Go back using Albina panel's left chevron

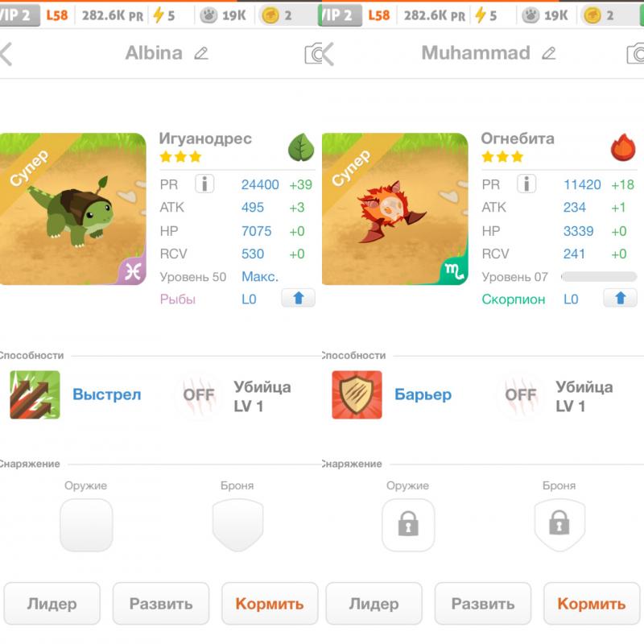pos(6,54)
